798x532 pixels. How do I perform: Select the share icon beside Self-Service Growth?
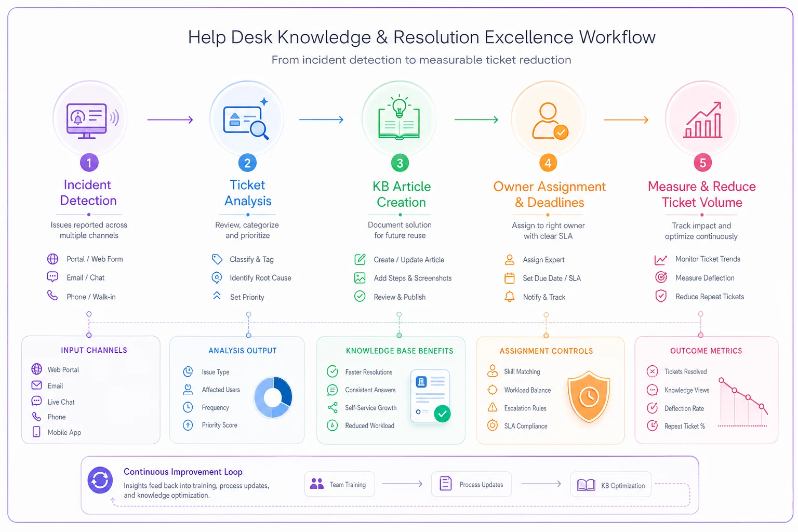click(332, 408)
